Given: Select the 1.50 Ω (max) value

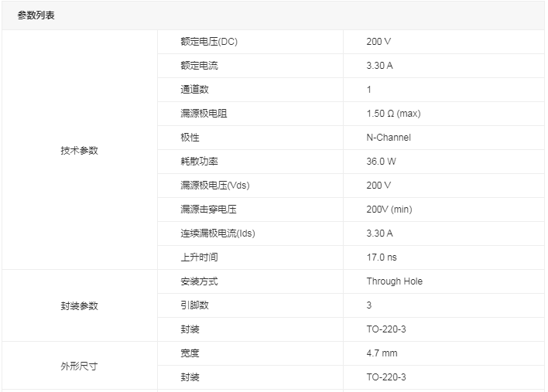Looking at the screenshot, I should [393, 114].
